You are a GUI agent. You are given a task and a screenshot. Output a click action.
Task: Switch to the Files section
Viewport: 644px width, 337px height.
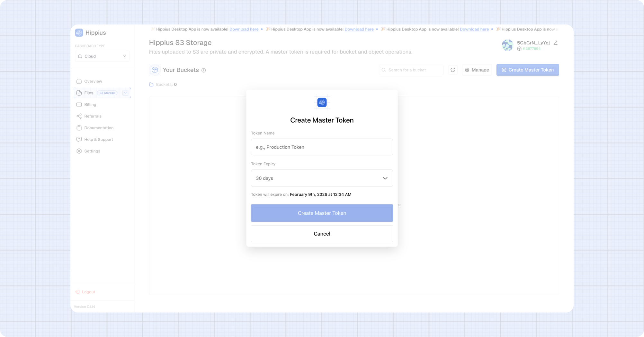tap(88, 93)
